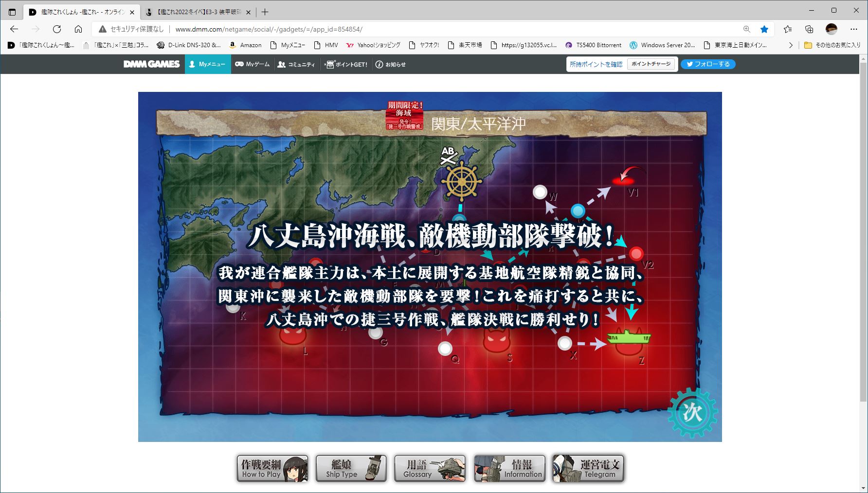Open the Amazon bookmark

245,45
